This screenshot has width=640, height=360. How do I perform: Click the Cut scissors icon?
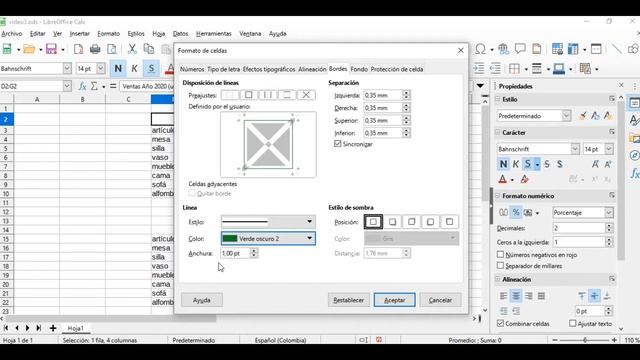132,49
